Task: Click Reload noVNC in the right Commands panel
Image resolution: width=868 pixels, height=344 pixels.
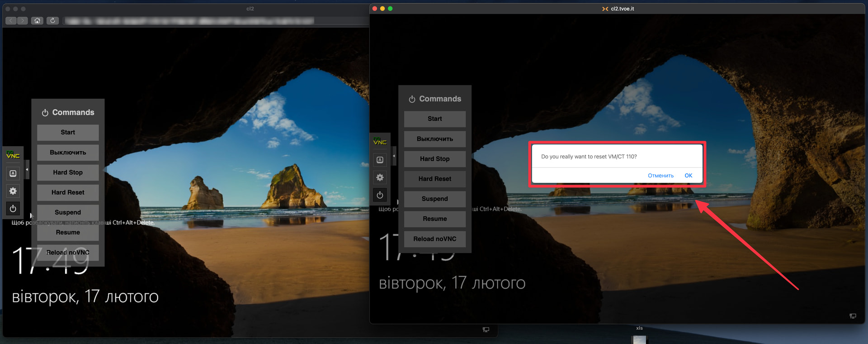Action: point(434,239)
